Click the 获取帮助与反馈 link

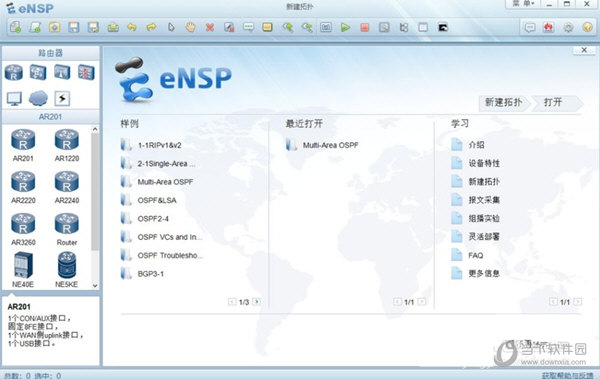click(x=568, y=375)
